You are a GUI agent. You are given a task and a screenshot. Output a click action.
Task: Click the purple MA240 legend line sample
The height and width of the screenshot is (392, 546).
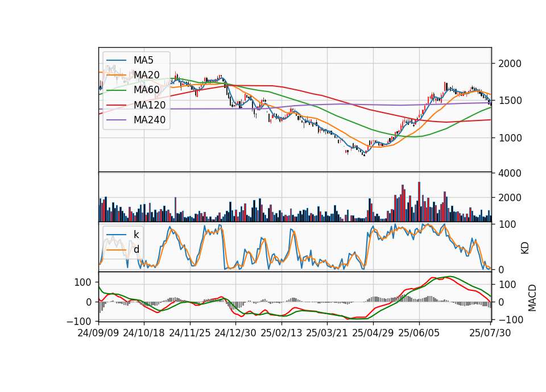[x=116, y=120]
